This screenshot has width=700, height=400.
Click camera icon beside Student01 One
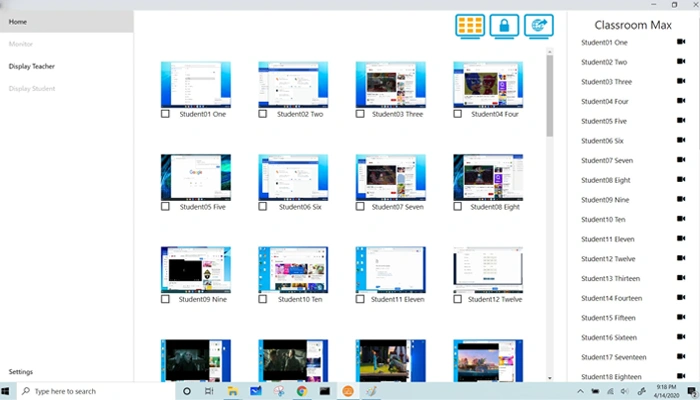(681, 43)
